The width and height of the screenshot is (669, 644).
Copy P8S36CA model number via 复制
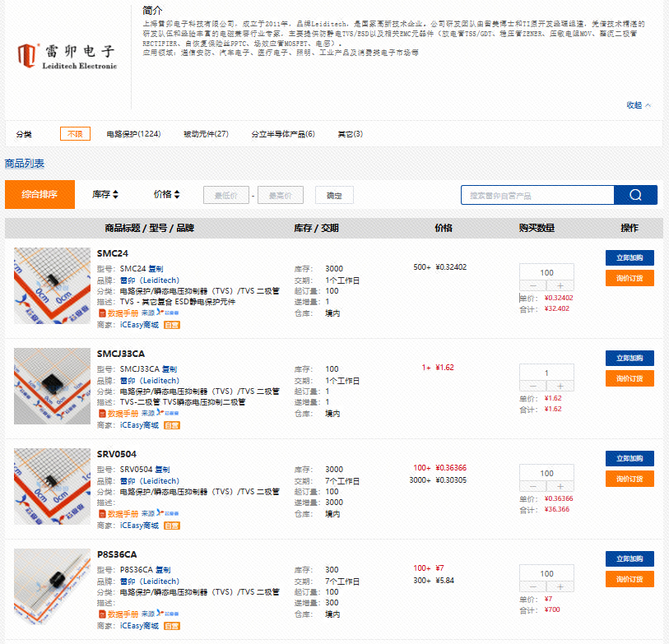[x=163, y=570]
